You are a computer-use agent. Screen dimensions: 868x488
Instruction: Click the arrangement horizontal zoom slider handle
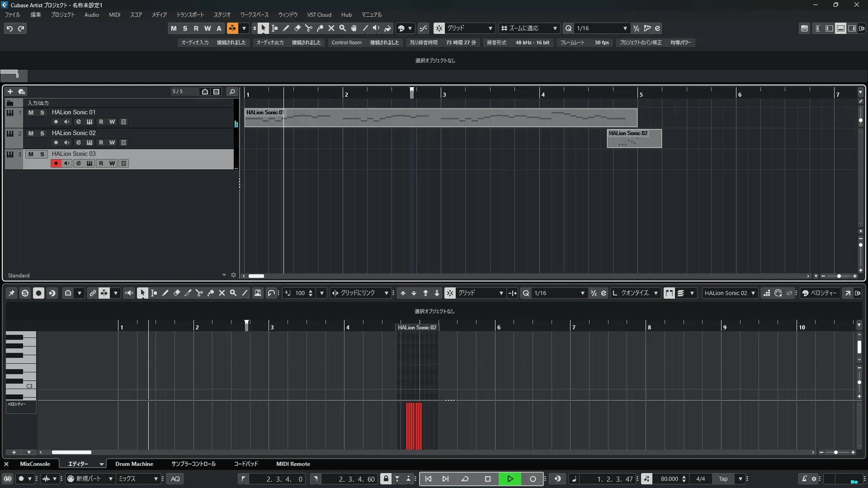(839, 276)
